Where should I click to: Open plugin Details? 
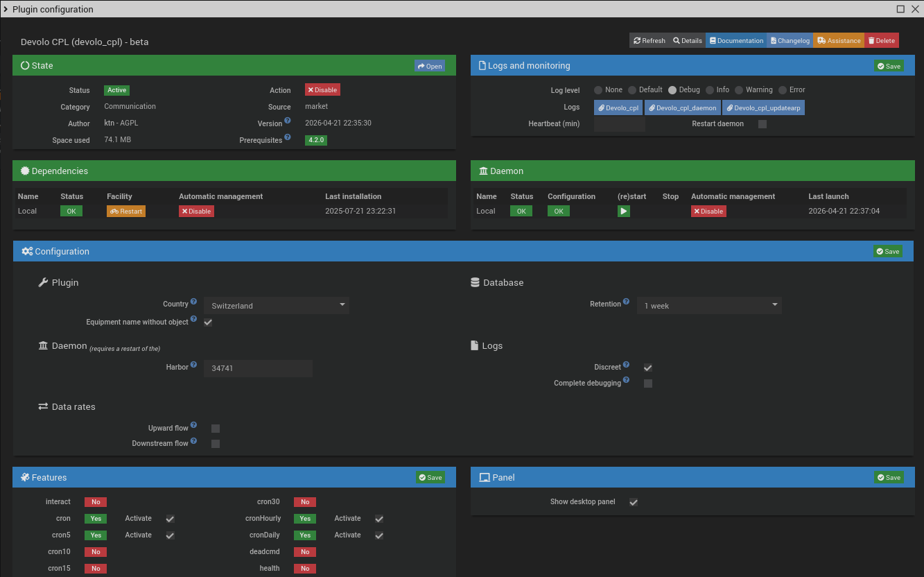[x=688, y=41]
